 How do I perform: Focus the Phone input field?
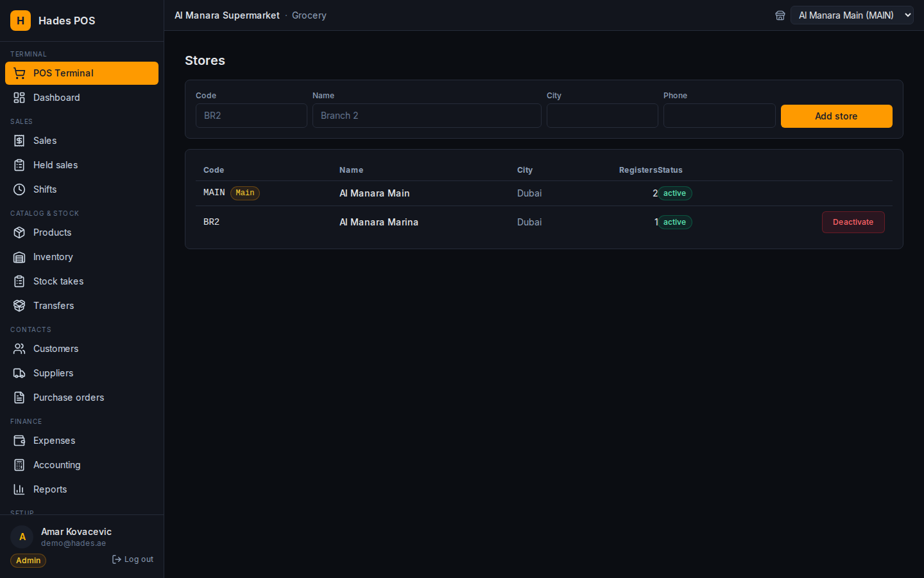719,116
